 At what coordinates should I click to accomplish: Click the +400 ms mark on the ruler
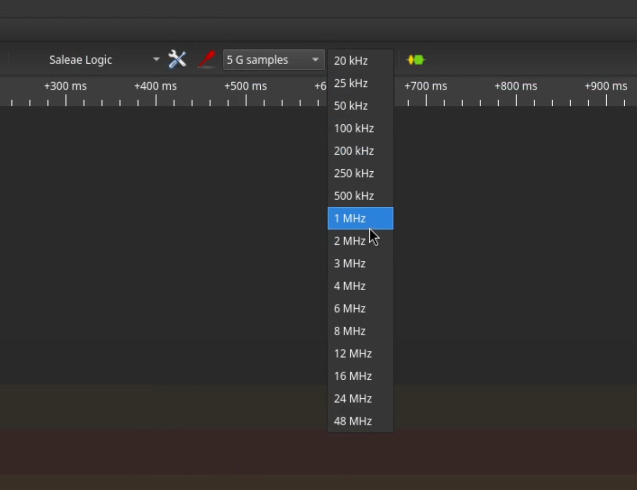tap(155, 87)
